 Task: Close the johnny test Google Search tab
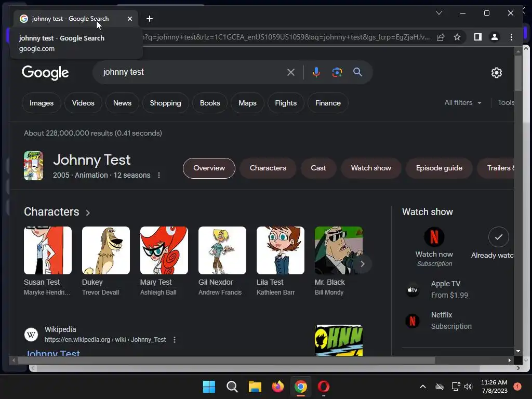129,19
